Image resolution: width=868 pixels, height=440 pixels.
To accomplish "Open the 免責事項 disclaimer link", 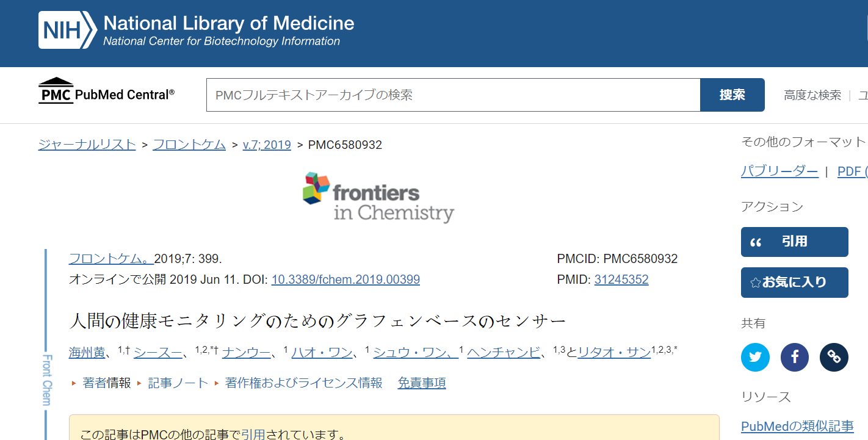I will [x=422, y=383].
